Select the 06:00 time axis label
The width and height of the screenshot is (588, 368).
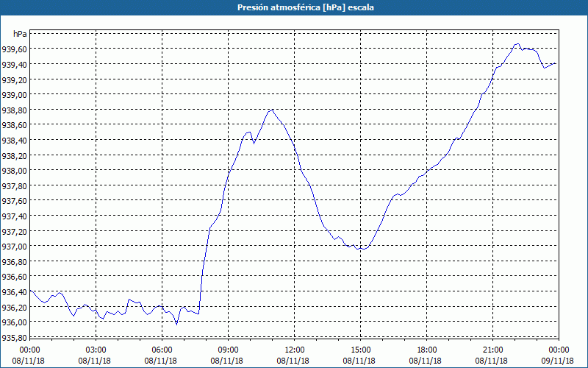[162, 350]
